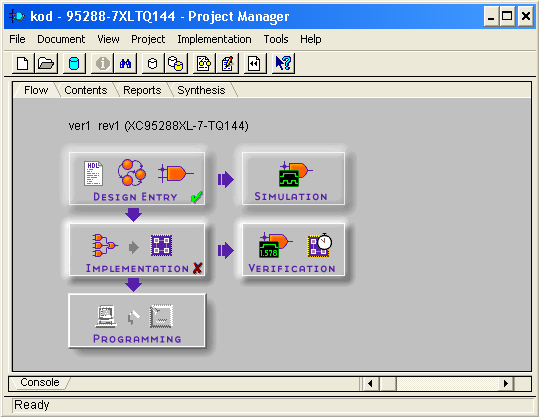
Task: Click the greyed-out info toolbar icon
Action: [x=102, y=64]
